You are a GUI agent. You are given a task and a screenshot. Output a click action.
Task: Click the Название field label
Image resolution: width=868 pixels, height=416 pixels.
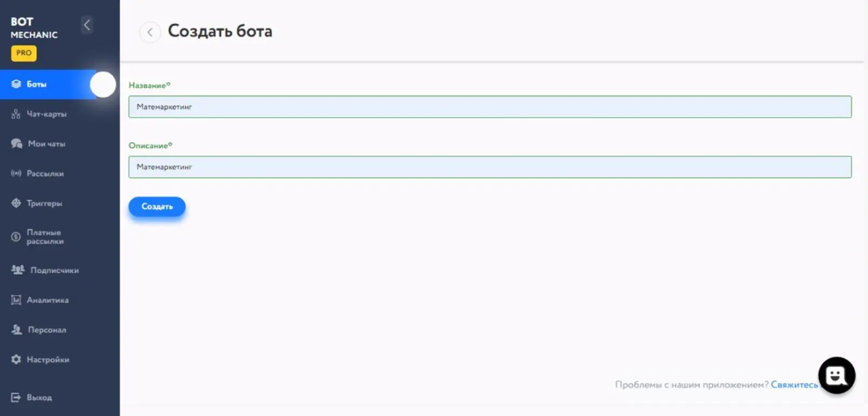coord(149,85)
